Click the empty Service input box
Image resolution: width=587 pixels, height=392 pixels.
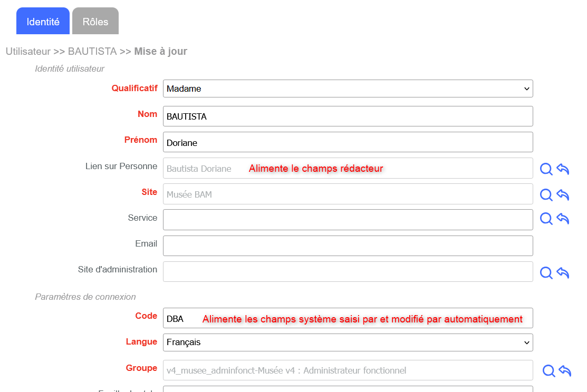click(x=348, y=220)
